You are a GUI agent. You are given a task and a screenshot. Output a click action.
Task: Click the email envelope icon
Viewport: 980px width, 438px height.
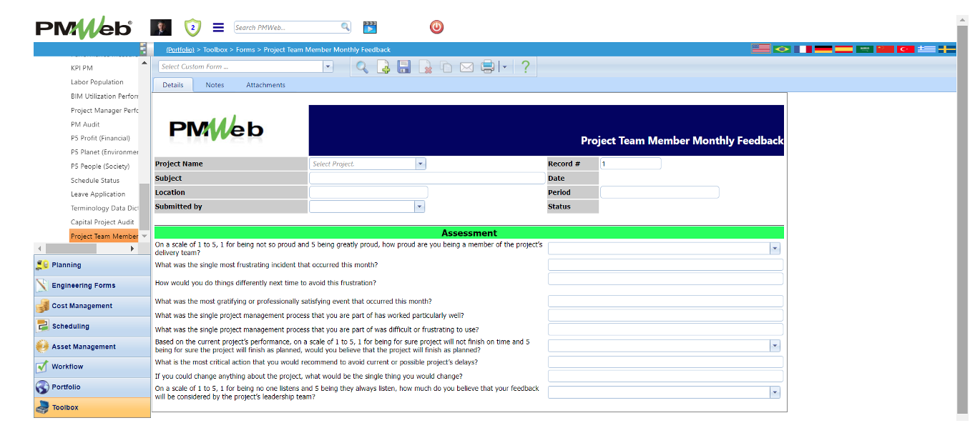point(466,67)
